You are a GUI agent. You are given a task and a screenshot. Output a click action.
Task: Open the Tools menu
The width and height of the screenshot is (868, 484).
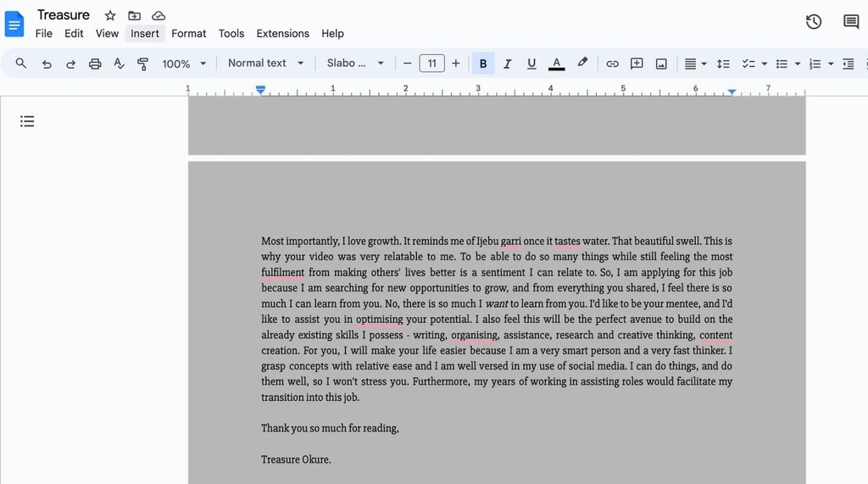coord(231,34)
